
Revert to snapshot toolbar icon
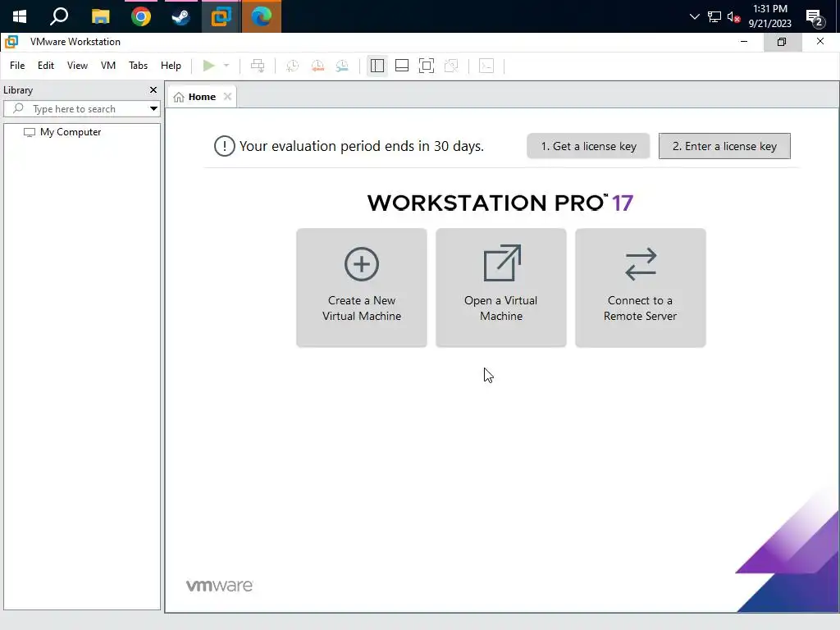coord(317,66)
